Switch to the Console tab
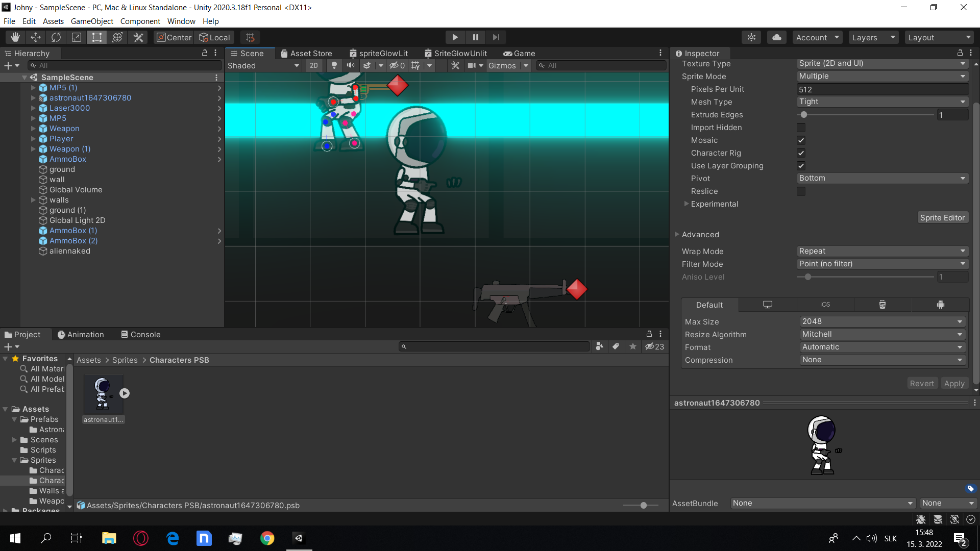This screenshot has height=551, width=980. pyautogui.click(x=141, y=334)
